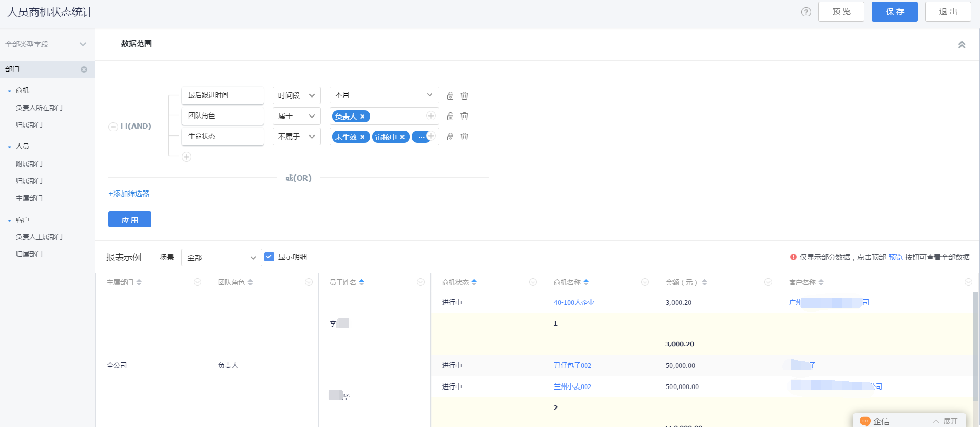Open the 40-100人企业 opportunity link

click(574, 303)
